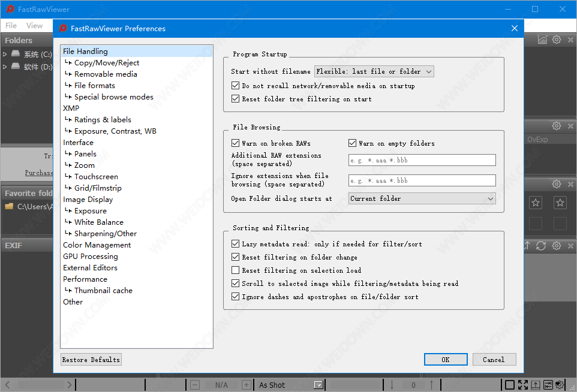Click the Restore Defaults button
This screenshot has width=577, height=392.
[91, 360]
